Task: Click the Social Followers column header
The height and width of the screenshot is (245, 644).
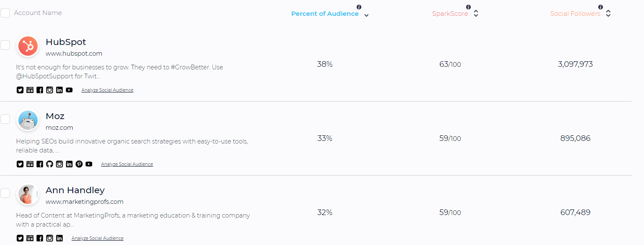Action: click(x=575, y=14)
